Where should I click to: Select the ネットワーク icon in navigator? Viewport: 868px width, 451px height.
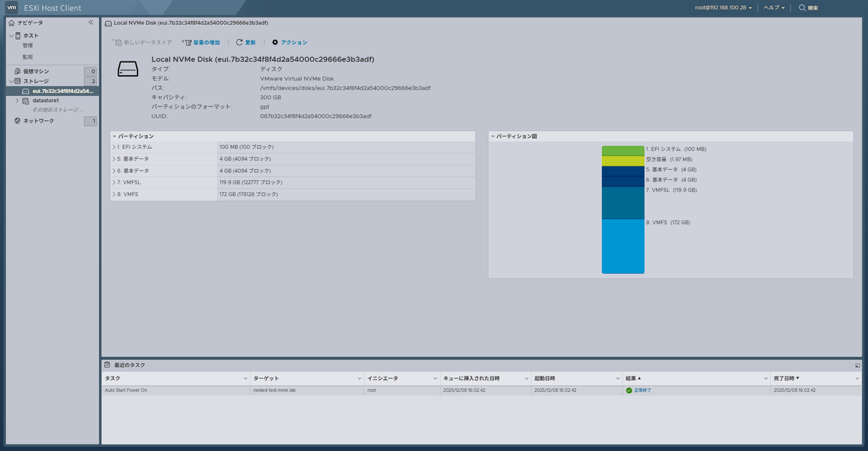pos(18,121)
